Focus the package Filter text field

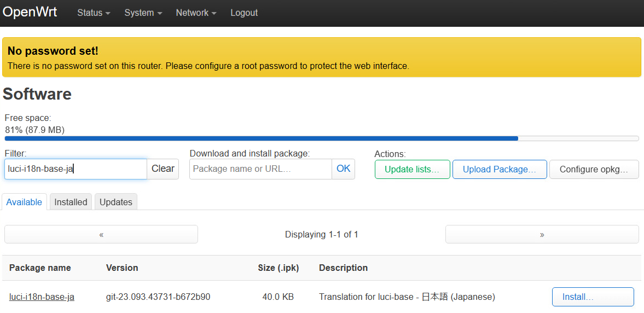(x=76, y=169)
